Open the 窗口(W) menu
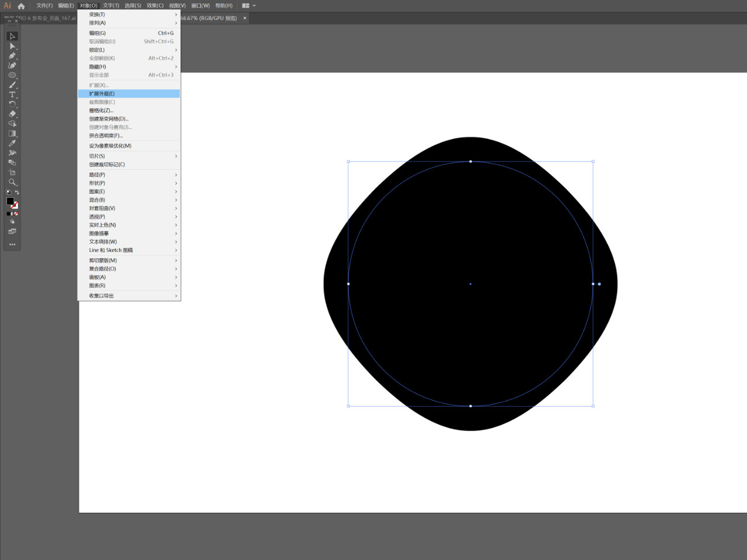Screen dimensions: 747x560 point(200,5)
